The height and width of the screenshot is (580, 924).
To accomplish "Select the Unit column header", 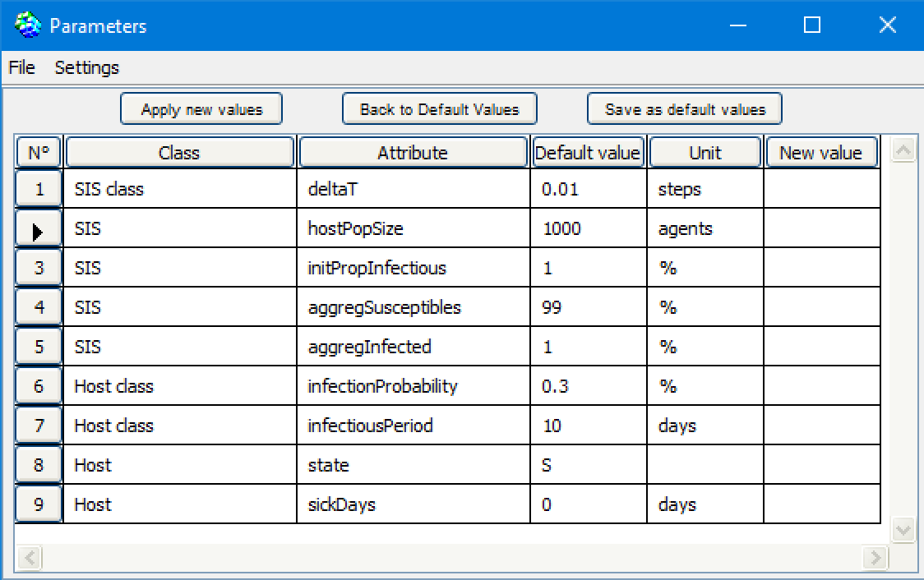I will click(705, 153).
